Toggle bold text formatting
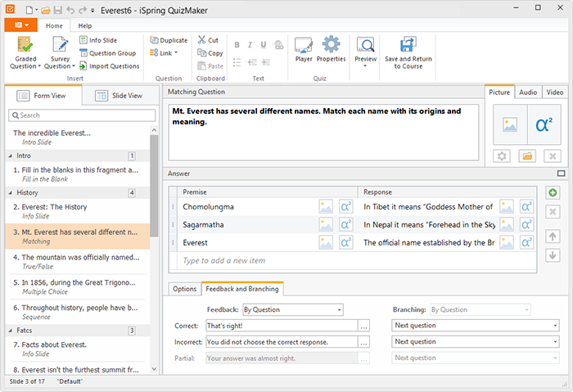The image size is (573, 392). pyautogui.click(x=237, y=44)
